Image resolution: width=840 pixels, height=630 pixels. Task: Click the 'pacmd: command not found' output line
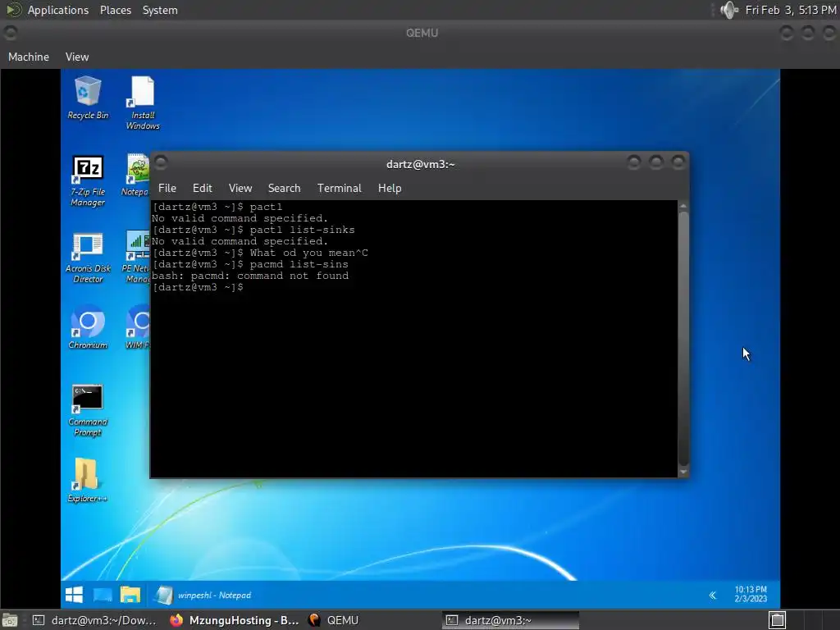pyautogui.click(x=250, y=276)
